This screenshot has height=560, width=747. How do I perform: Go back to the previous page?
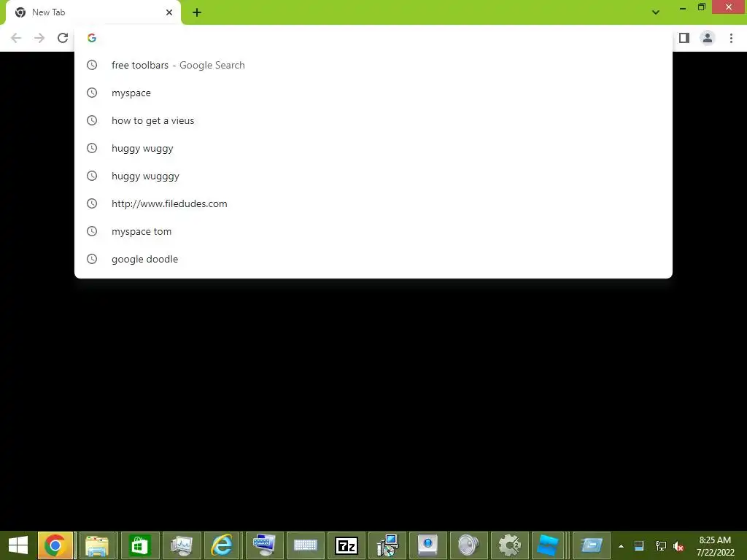(x=16, y=38)
